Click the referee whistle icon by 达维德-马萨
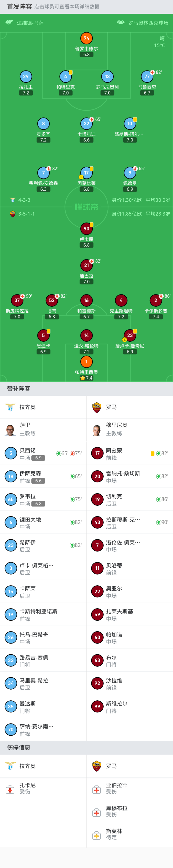 pyautogui.click(x=9, y=22)
